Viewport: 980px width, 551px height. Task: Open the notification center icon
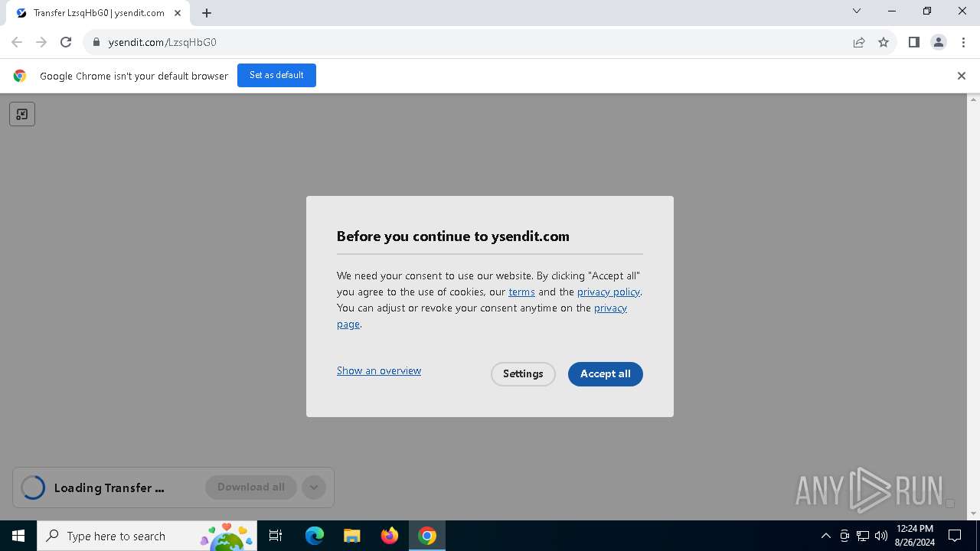[955, 536]
